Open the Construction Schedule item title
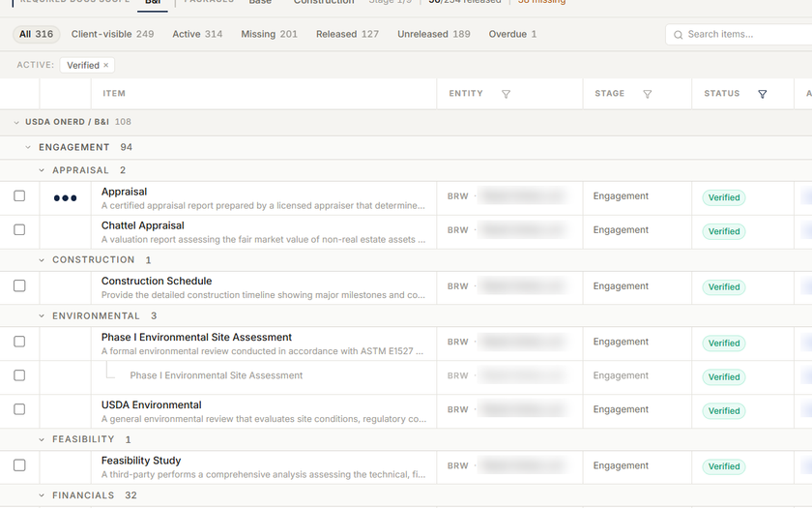Image resolution: width=812 pixels, height=508 pixels. (157, 281)
